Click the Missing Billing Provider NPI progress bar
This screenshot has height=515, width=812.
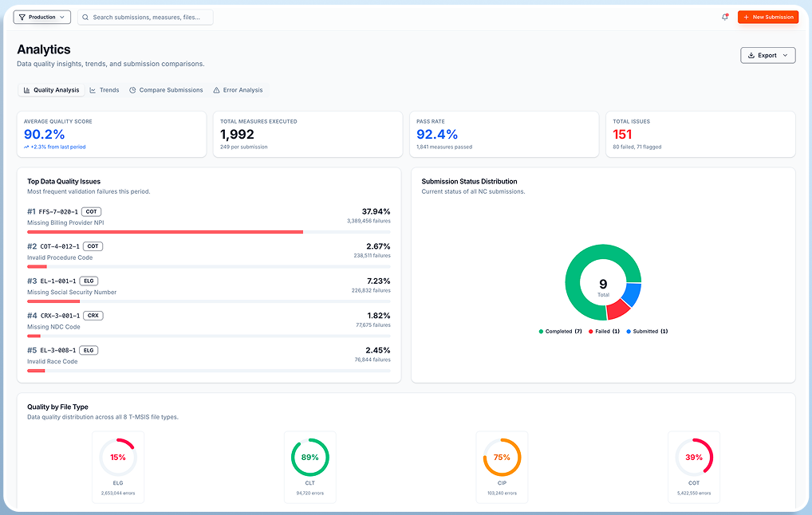209,232
